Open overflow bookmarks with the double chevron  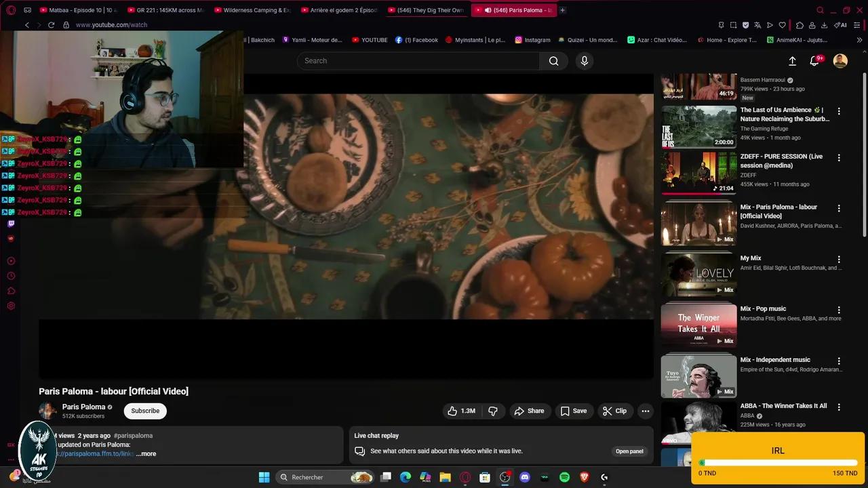click(x=860, y=40)
